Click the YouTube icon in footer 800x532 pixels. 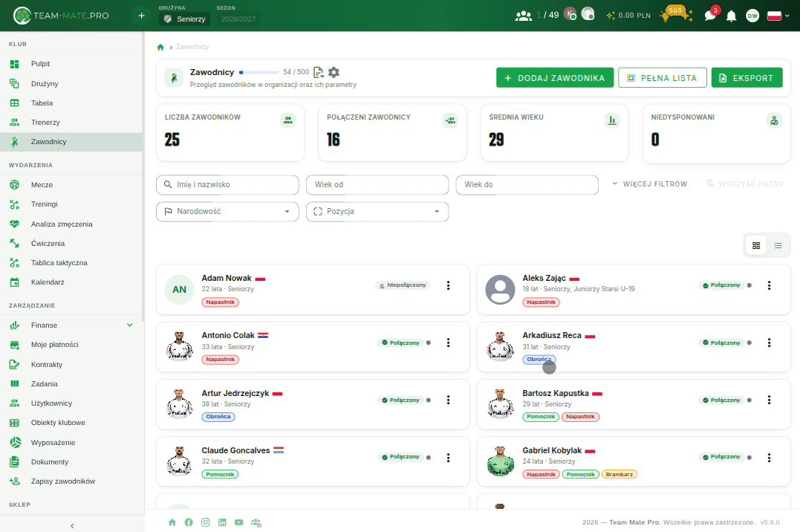tap(238, 522)
